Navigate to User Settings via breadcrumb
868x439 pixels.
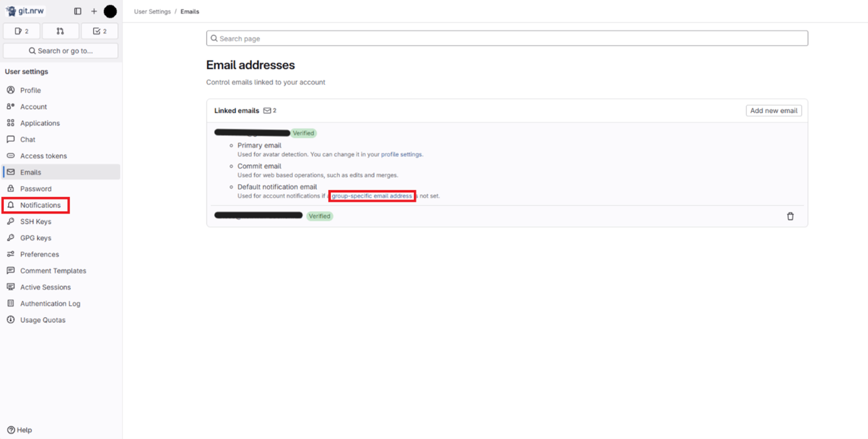(x=151, y=11)
